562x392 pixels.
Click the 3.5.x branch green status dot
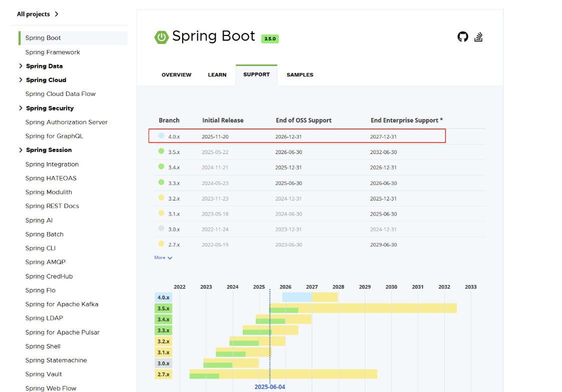(161, 151)
